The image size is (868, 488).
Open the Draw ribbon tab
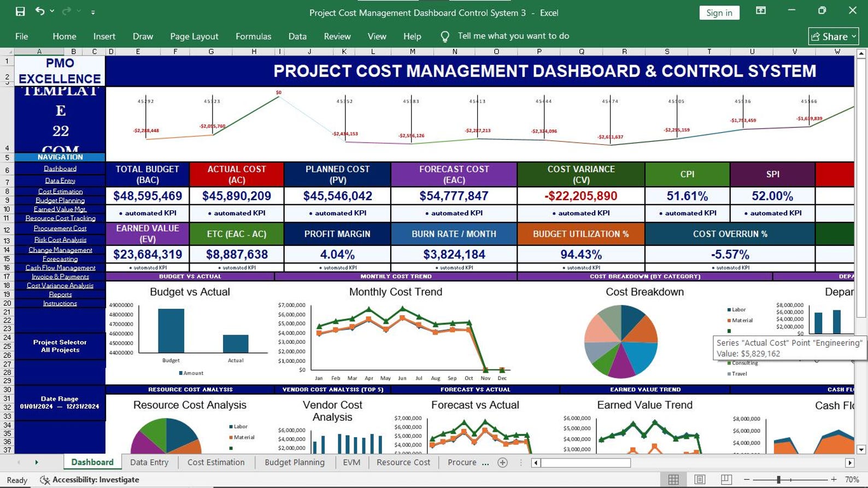[x=143, y=36]
